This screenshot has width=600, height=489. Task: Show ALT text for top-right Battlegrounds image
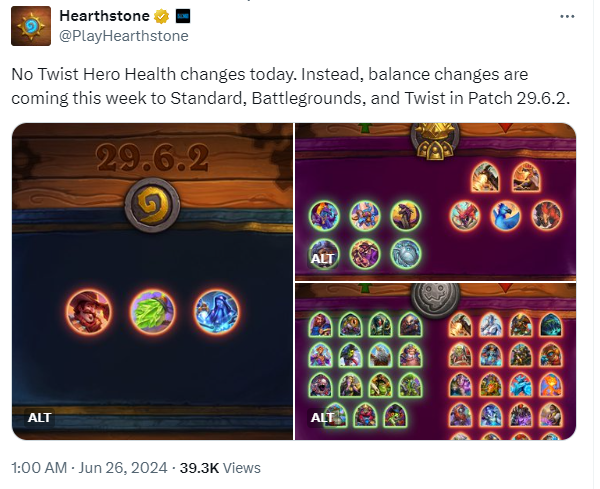click(x=323, y=259)
